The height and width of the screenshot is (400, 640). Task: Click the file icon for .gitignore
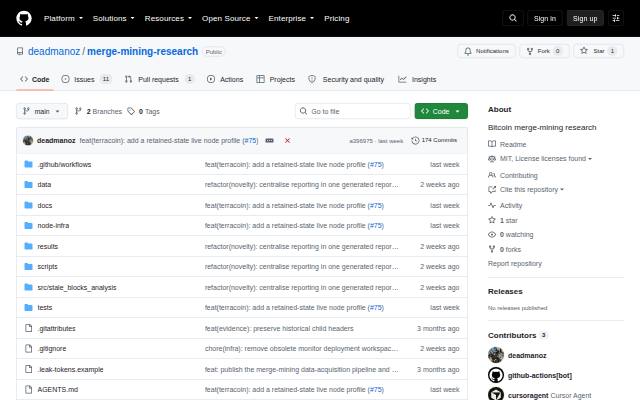click(28, 349)
